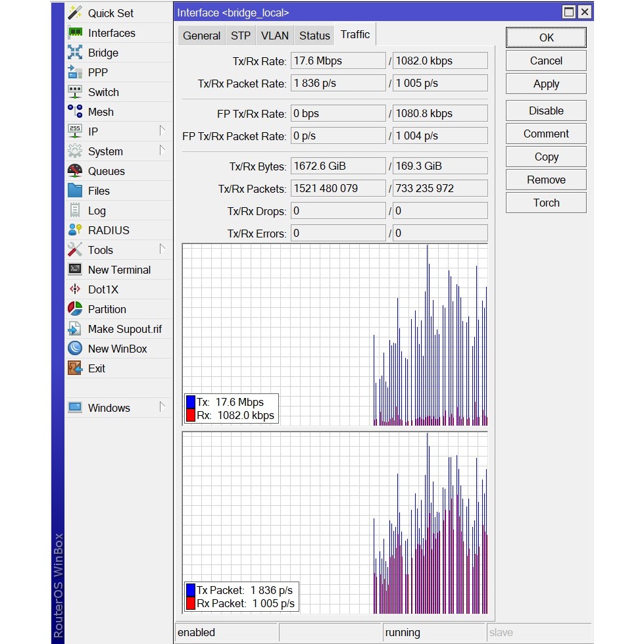Click the running status bar entry
This screenshot has height=644, width=644.
[434, 632]
